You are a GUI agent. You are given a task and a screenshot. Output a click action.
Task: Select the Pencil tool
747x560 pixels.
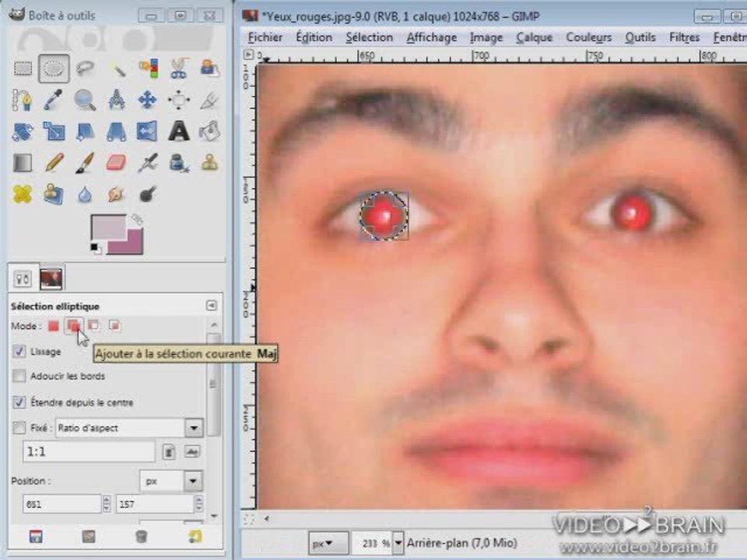54,163
